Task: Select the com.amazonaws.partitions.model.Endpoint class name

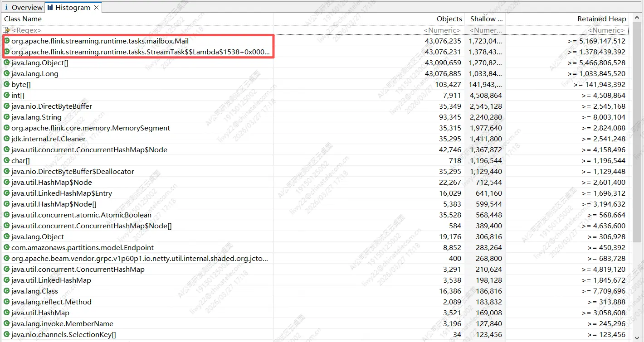Action: pyautogui.click(x=83, y=247)
